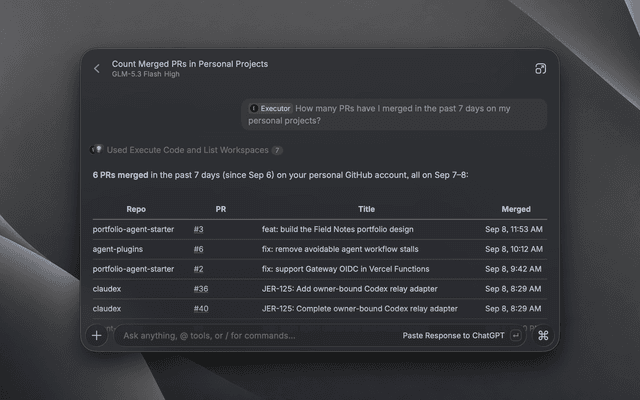Click the plus attachment button
This screenshot has height=400, width=640.
click(x=97, y=336)
